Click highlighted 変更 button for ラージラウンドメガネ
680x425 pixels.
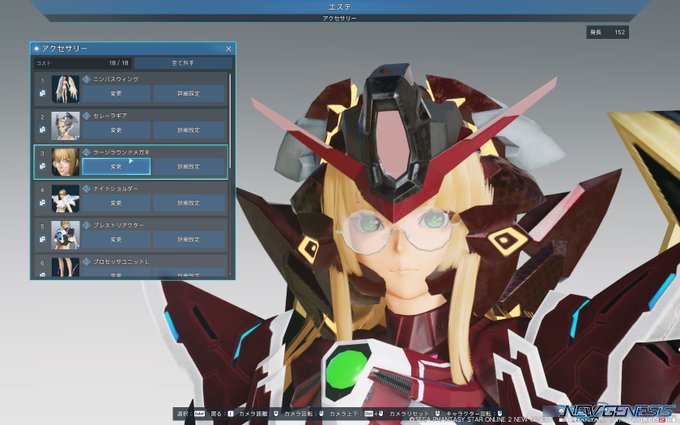tap(116, 167)
